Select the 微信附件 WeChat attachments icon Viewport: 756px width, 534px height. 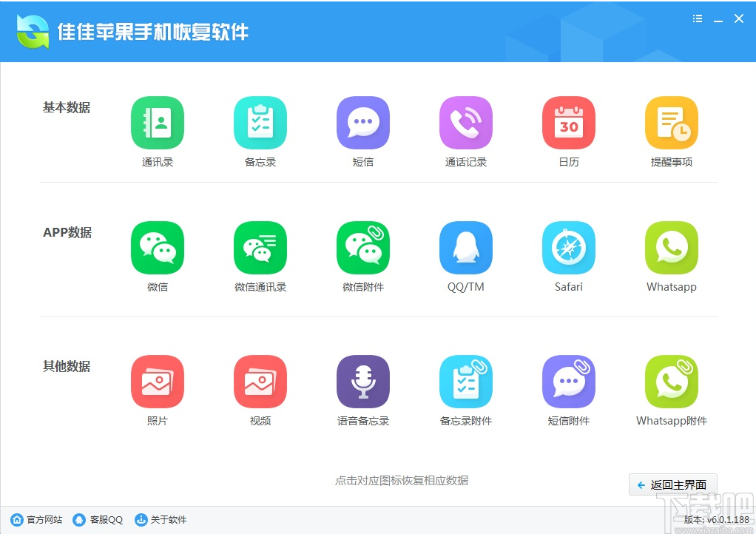tap(363, 248)
